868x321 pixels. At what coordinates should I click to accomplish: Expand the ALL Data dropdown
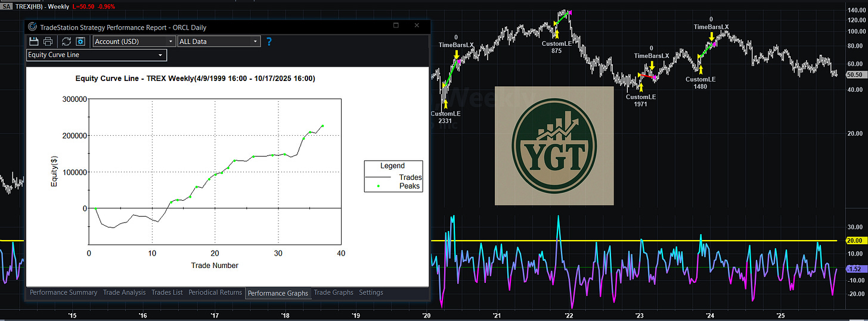point(219,42)
